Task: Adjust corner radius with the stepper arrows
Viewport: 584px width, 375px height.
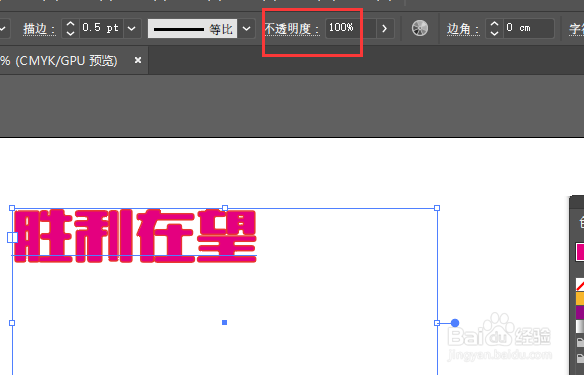Action: (x=494, y=28)
